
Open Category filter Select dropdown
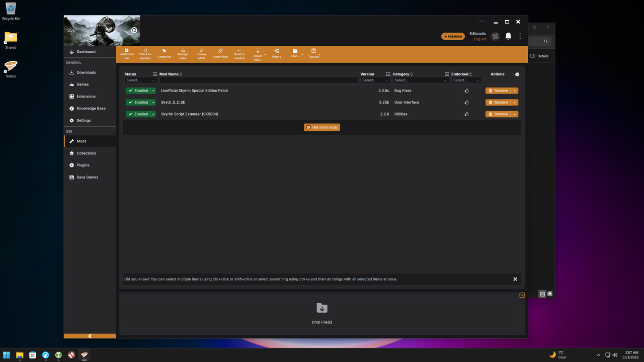click(421, 80)
